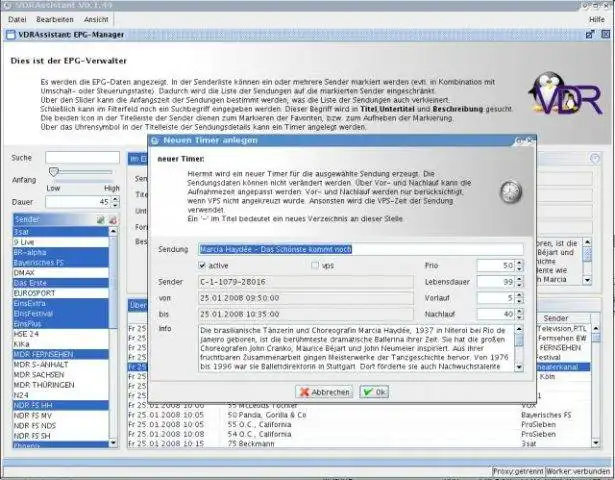The height and width of the screenshot is (480, 615).
Task: Click the EPG-Manager window icon in title bar
Action: click(11, 35)
